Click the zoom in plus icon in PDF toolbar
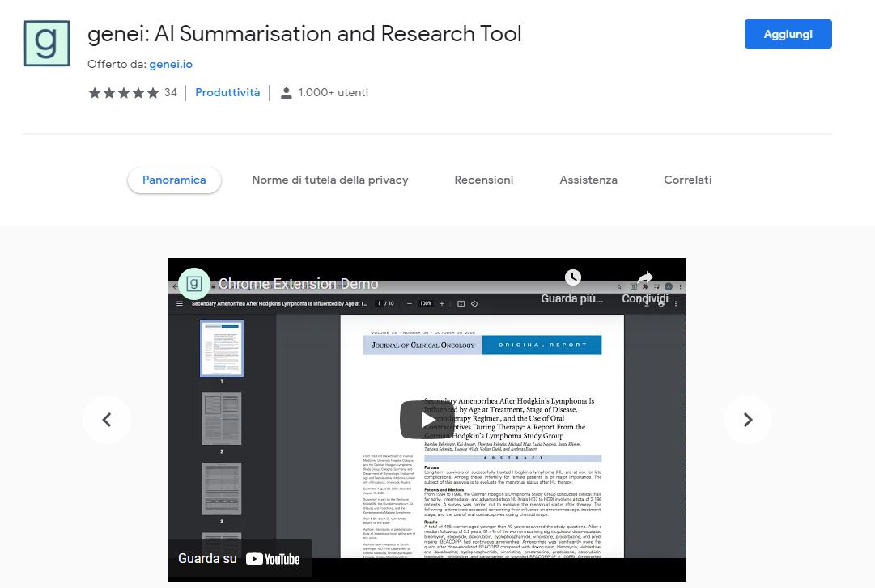The height and width of the screenshot is (588, 875). (442, 304)
